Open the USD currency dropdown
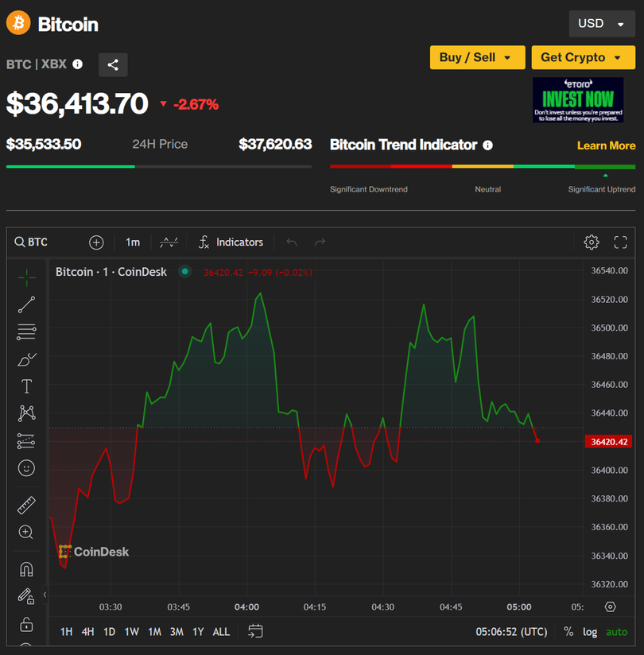Viewport: 644px width, 655px height. (601, 24)
